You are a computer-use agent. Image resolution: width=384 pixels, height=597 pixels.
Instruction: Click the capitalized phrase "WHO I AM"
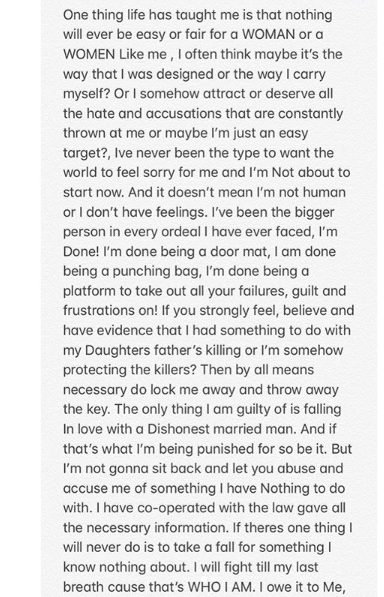coord(219,587)
